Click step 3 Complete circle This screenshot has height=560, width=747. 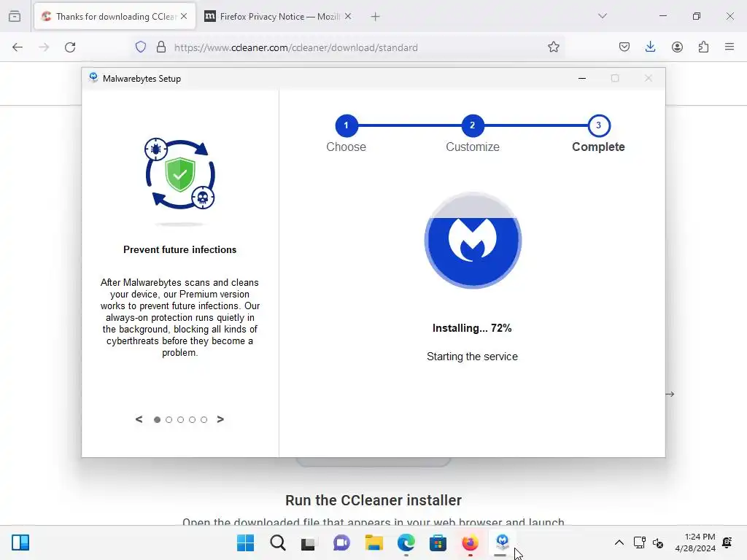(599, 125)
